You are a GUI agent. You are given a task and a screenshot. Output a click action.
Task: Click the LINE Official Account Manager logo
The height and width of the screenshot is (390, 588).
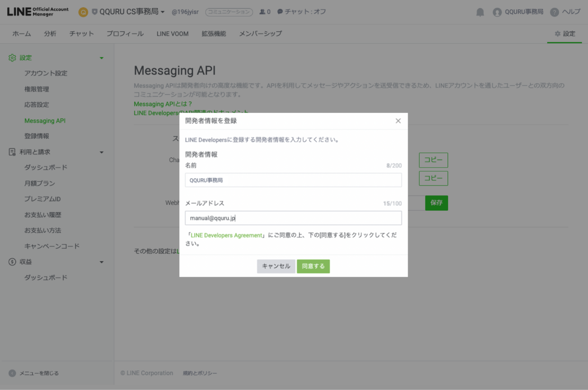click(37, 12)
